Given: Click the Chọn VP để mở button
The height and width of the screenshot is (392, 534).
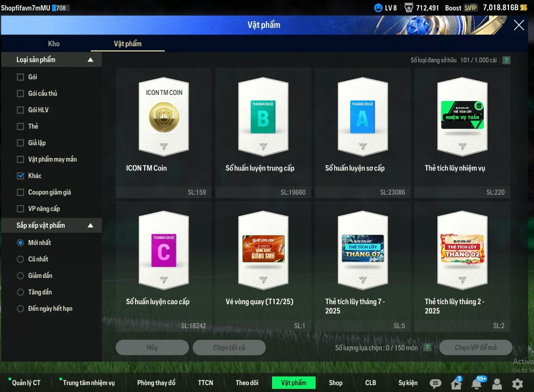Looking at the screenshot, I should 475,347.
